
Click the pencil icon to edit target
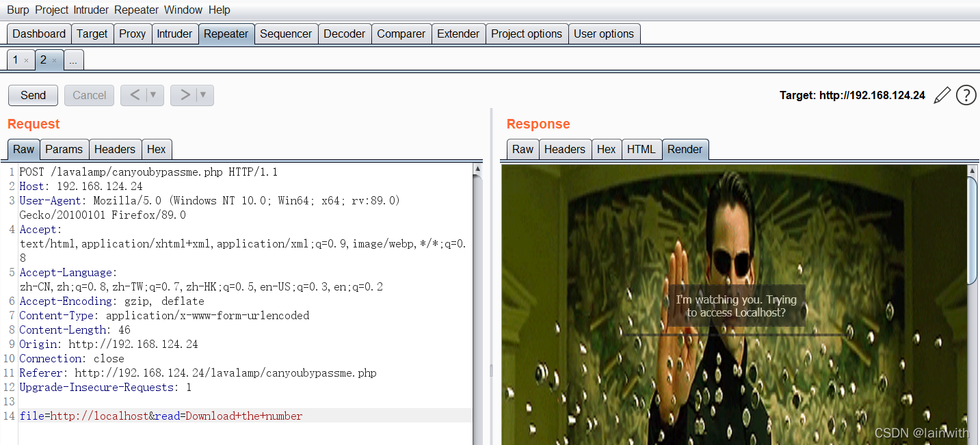point(942,95)
